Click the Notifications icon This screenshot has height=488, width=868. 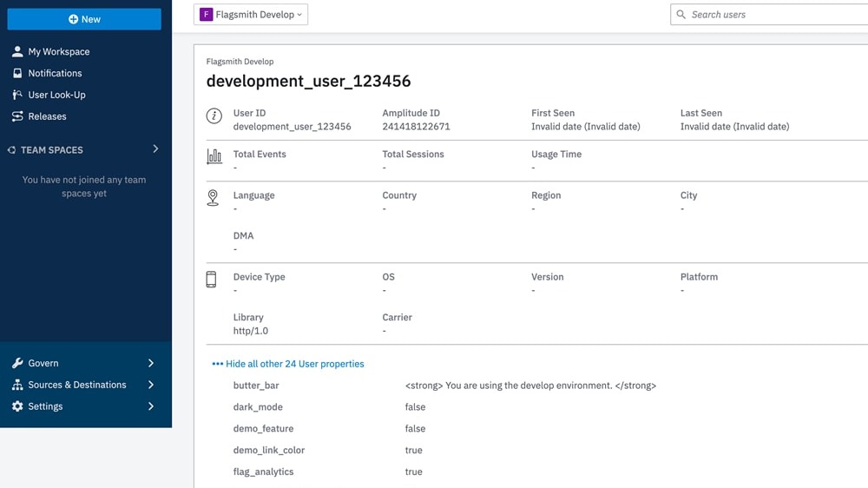pos(17,73)
